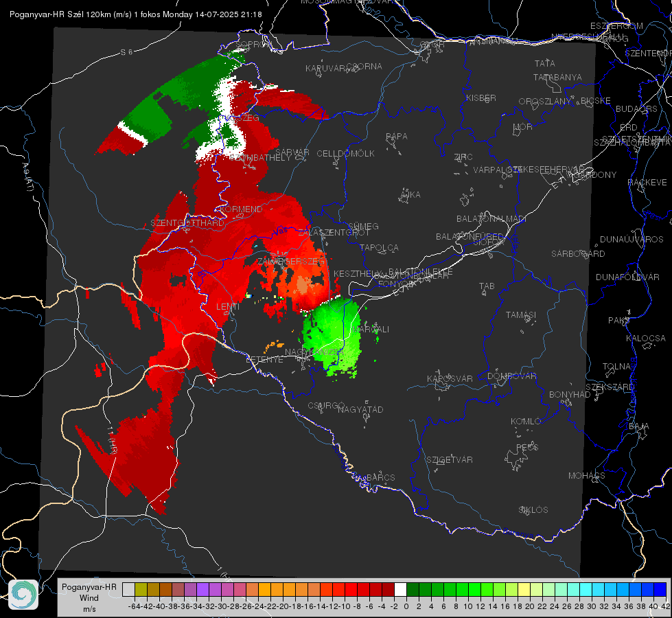Viewport: 672px width, 618px height.
Task: Select the ZIRC city label
Action: 463,157
